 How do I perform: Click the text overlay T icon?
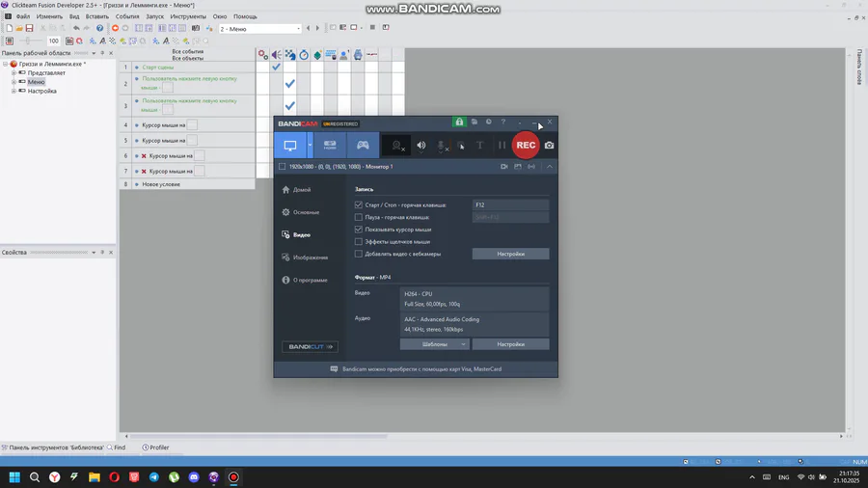pyautogui.click(x=480, y=146)
